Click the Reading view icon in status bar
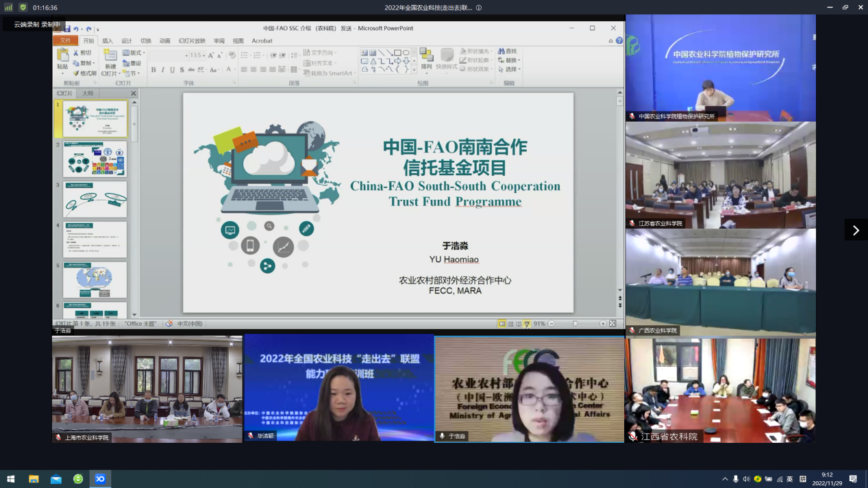The height and width of the screenshot is (488, 868). 519,324
